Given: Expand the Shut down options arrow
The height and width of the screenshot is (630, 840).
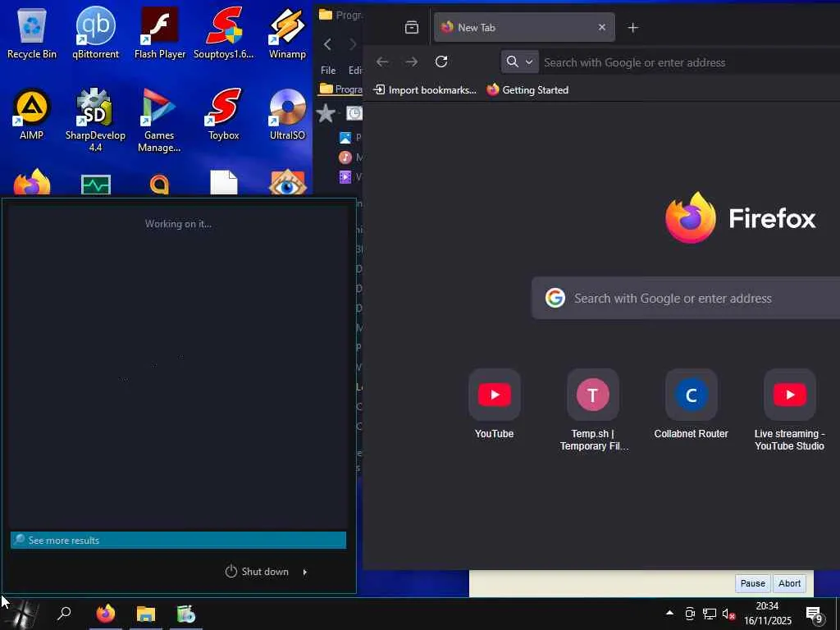Looking at the screenshot, I should pyautogui.click(x=305, y=572).
